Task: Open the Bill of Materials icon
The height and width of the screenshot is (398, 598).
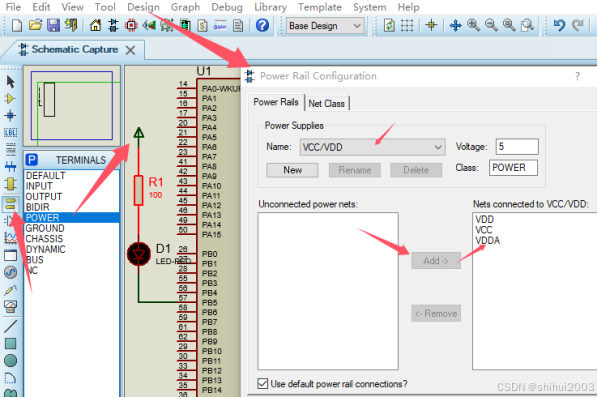Action: pyautogui.click(x=203, y=26)
